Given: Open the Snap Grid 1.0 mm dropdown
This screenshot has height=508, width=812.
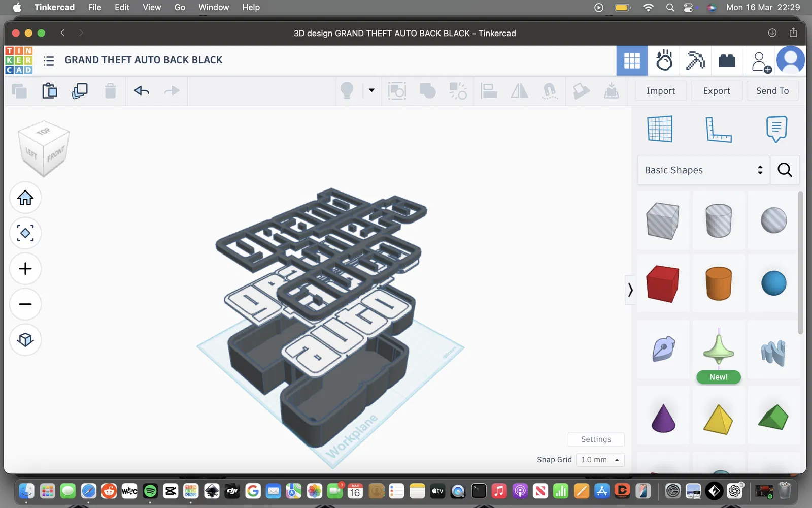Looking at the screenshot, I should [x=600, y=460].
